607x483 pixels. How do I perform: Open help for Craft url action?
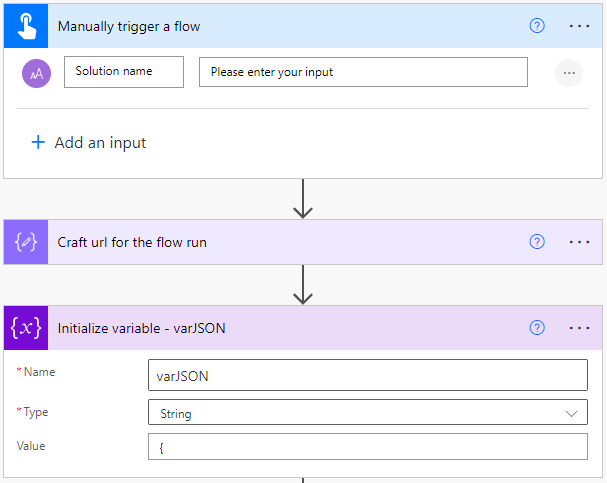pos(537,242)
